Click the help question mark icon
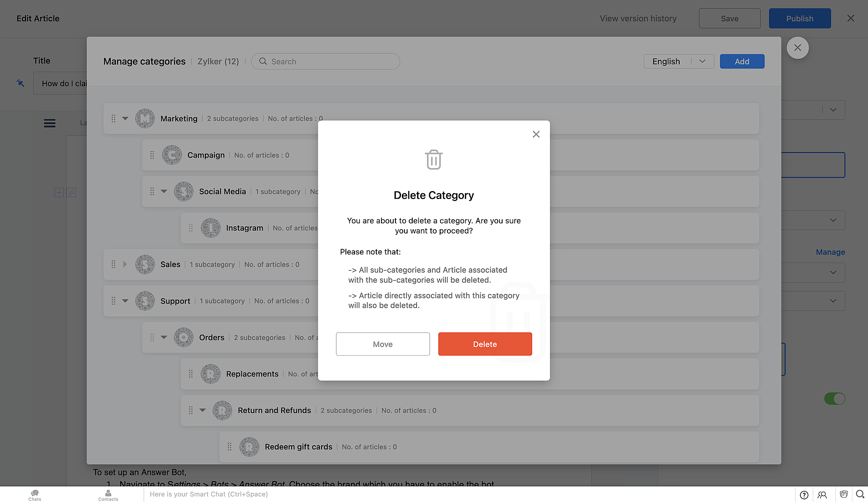This screenshot has height=502, width=868. [804, 495]
